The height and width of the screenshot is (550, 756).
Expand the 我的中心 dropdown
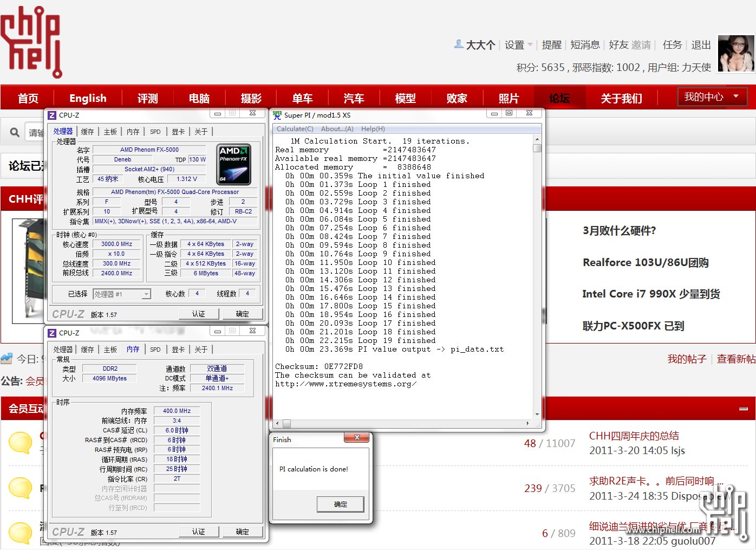[712, 96]
